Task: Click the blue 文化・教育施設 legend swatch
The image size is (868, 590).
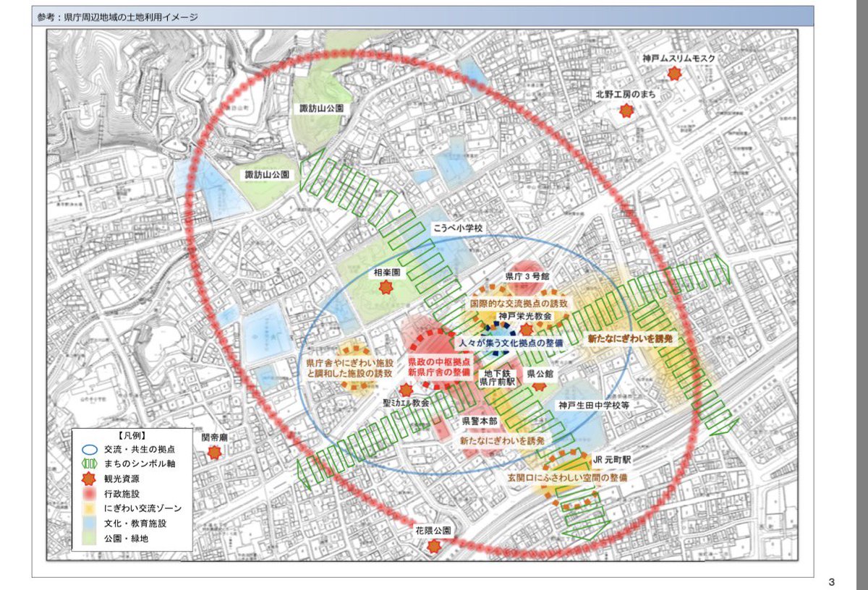Action: (90, 523)
